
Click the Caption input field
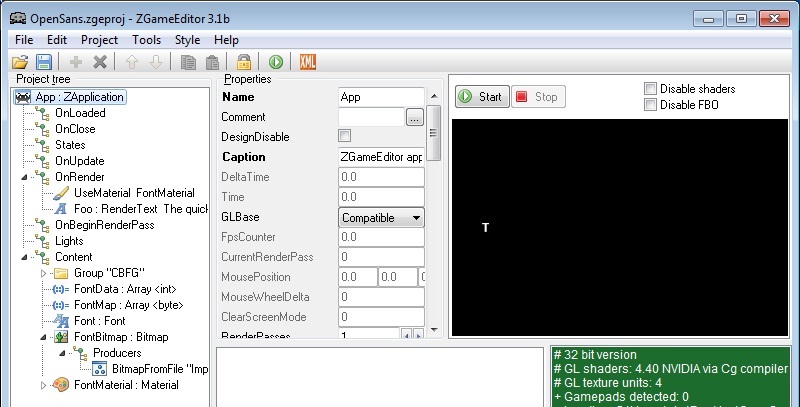tap(381, 157)
